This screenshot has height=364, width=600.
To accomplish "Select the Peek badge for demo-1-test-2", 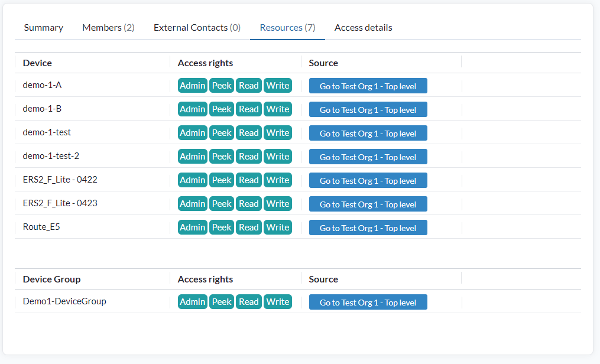I will 222,157.
